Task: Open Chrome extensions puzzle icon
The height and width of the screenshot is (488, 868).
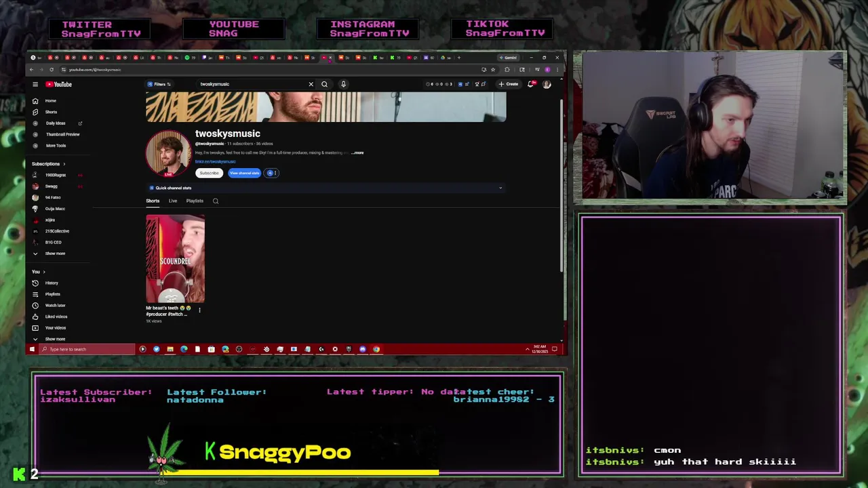Action: [x=507, y=70]
